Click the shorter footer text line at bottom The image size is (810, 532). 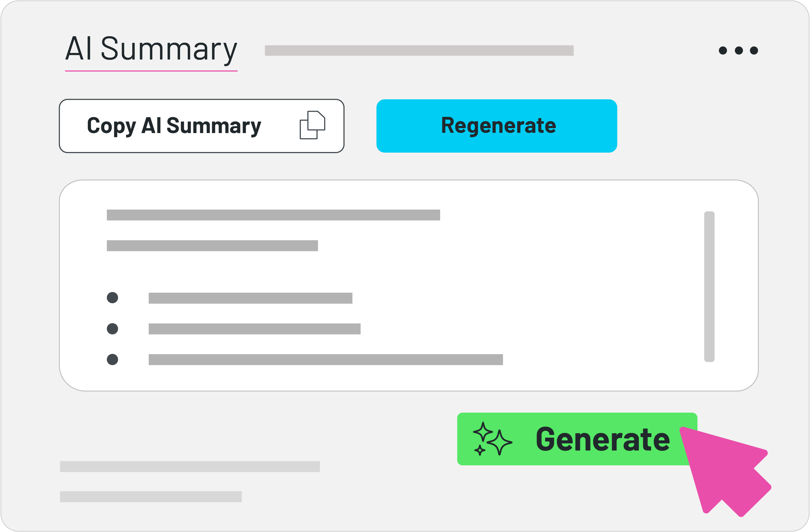pos(151,497)
